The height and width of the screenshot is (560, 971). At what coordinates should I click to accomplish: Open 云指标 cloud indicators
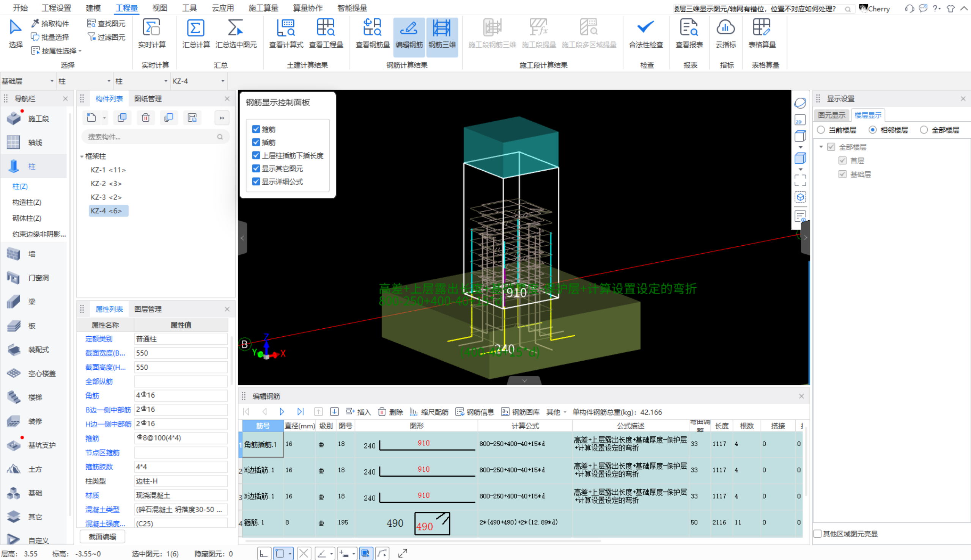(x=725, y=34)
